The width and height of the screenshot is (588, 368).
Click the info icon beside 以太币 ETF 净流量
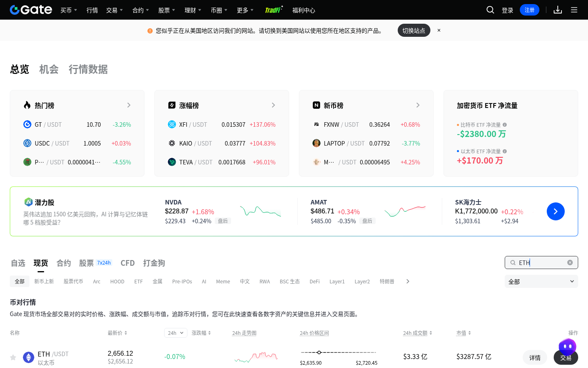505,151
